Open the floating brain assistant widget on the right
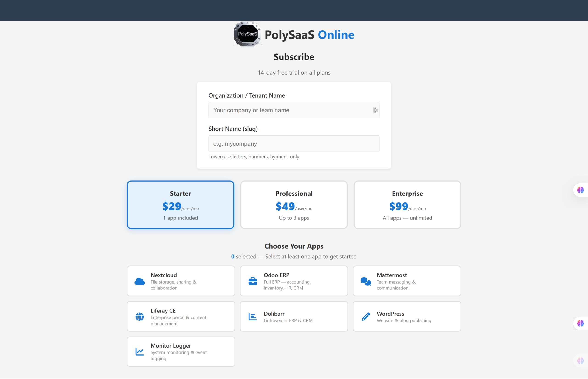The image size is (588, 379). [580, 190]
